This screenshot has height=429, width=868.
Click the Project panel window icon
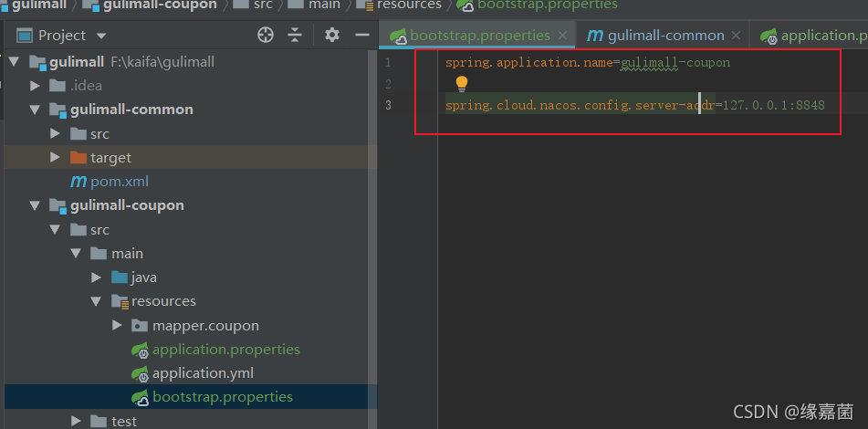coord(25,36)
